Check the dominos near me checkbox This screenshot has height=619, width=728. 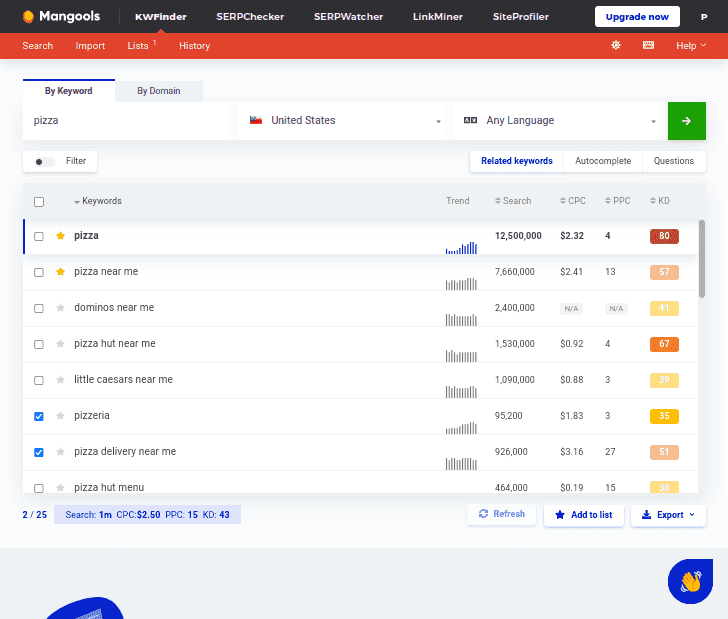(39, 308)
